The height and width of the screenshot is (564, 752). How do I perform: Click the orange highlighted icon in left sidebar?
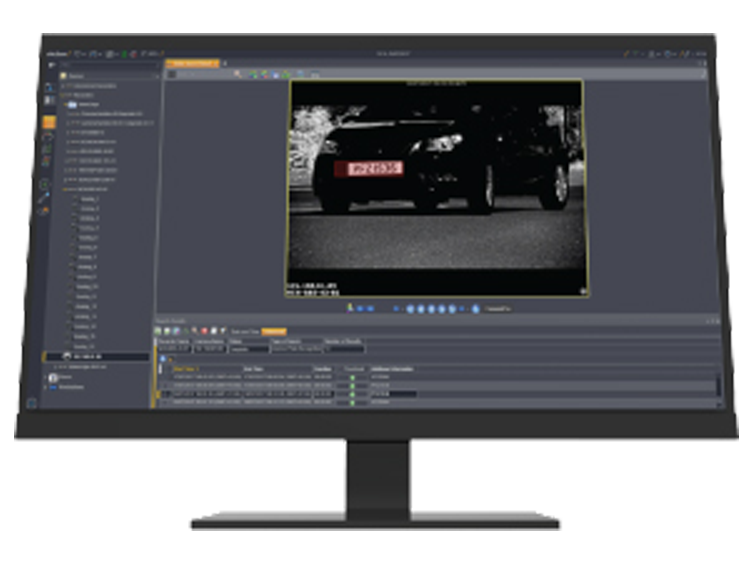49,123
